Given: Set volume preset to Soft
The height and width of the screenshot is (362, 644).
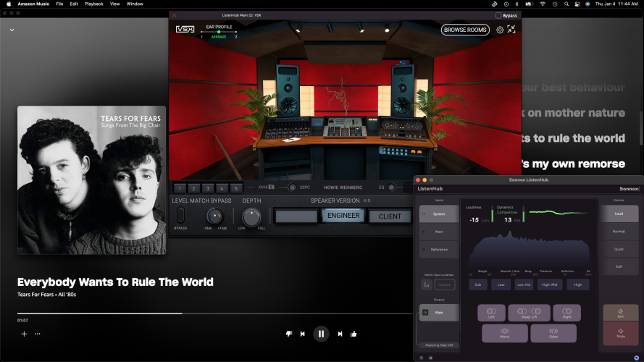Looking at the screenshot, I should (x=619, y=266).
